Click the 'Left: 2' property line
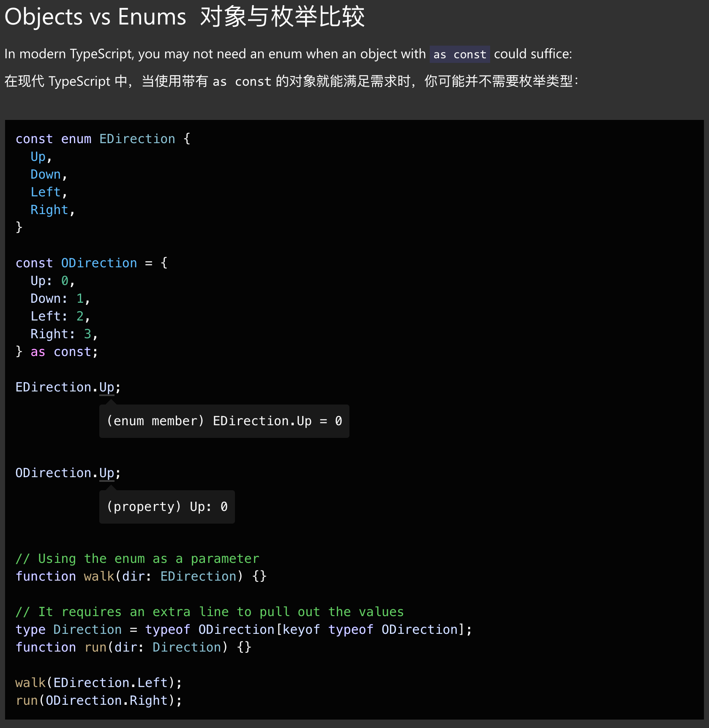This screenshot has width=709, height=728. click(59, 316)
